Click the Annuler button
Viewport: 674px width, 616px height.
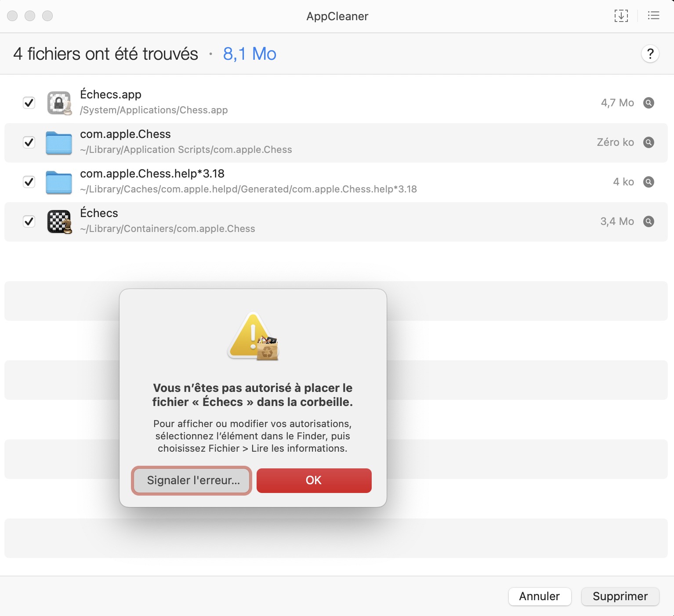click(540, 596)
